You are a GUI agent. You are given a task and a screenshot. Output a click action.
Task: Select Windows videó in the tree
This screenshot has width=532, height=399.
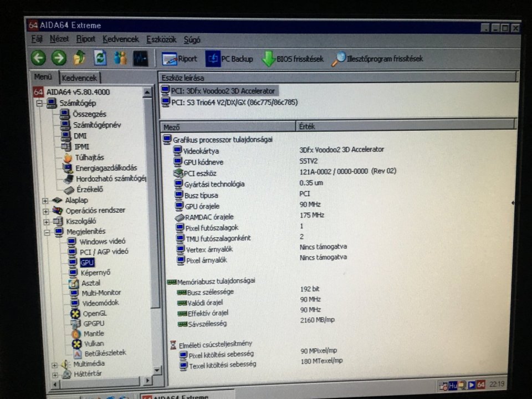tap(96, 241)
